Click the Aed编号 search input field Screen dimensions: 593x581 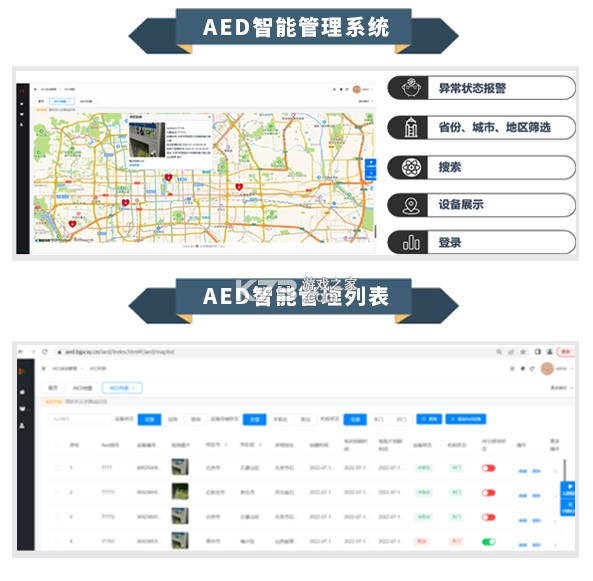point(79,419)
